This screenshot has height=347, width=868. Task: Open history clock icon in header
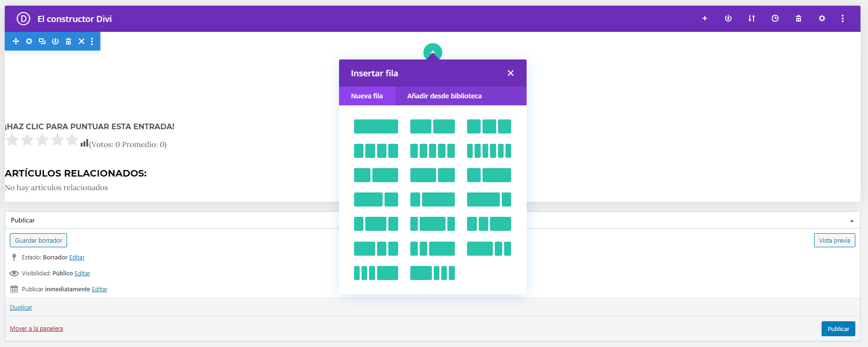[x=775, y=18]
